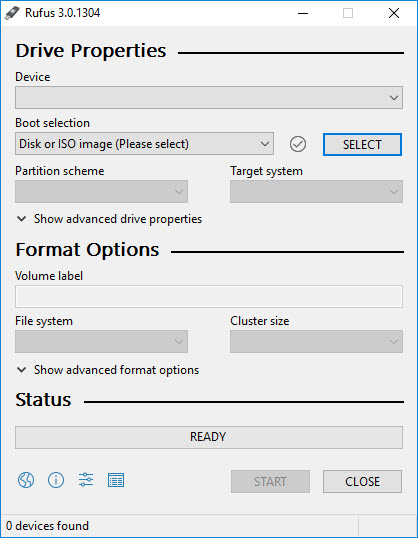The height and width of the screenshot is (538, 418).
Task: Show the log window icon
Action: point(116,480)
